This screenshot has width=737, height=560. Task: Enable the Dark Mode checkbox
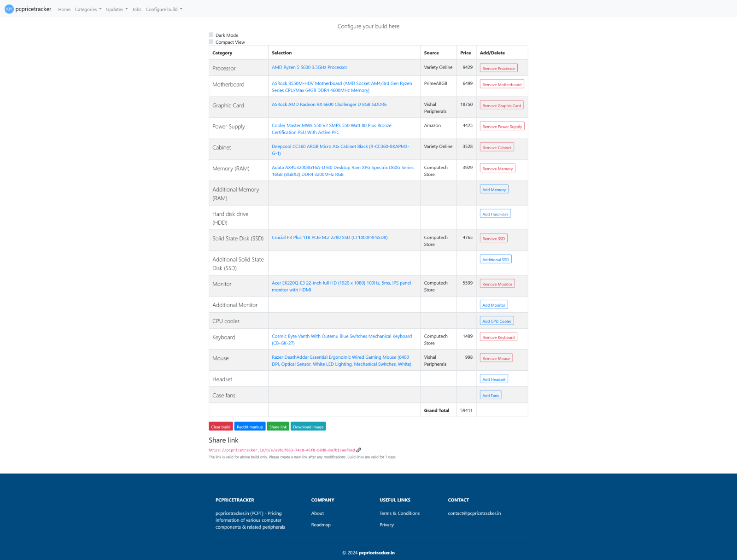point(211,35)
